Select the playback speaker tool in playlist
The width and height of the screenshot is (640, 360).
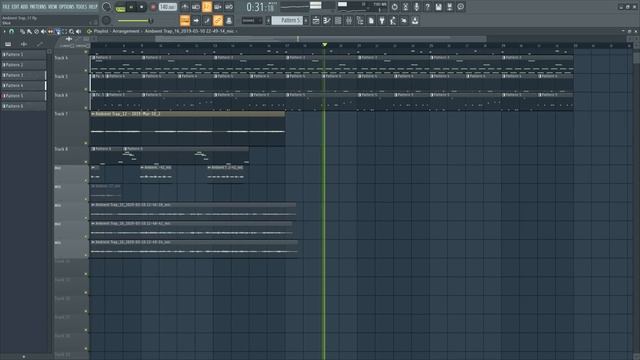coord(78,31)
